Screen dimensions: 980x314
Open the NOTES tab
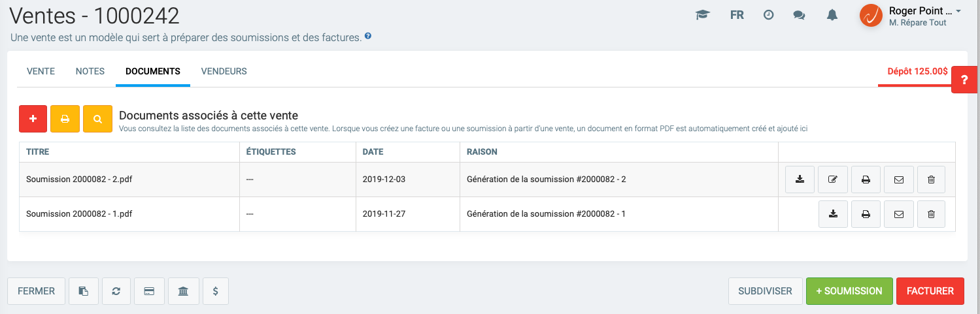click(90, 71)
